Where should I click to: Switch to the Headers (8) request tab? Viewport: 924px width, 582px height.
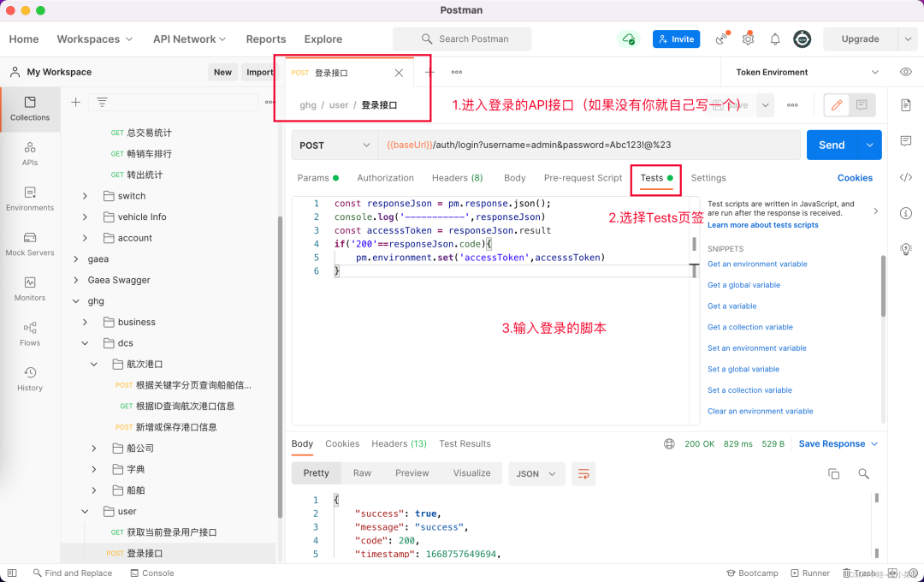457,178
